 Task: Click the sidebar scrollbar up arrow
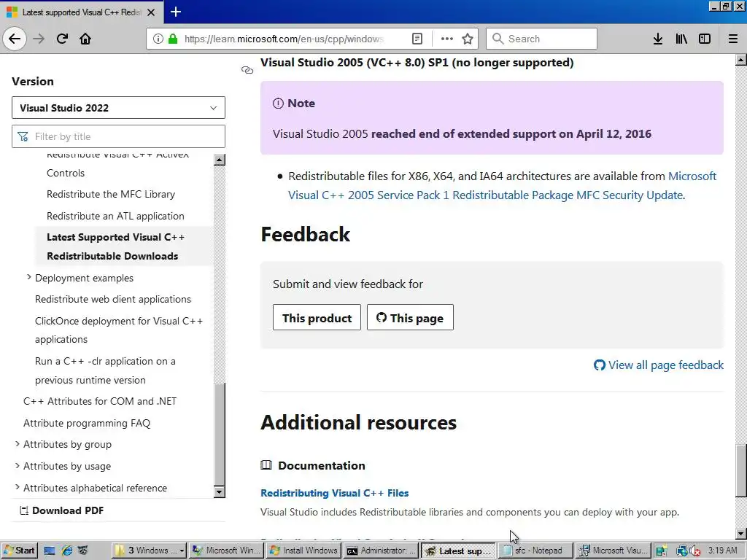(x=220, y=160)
